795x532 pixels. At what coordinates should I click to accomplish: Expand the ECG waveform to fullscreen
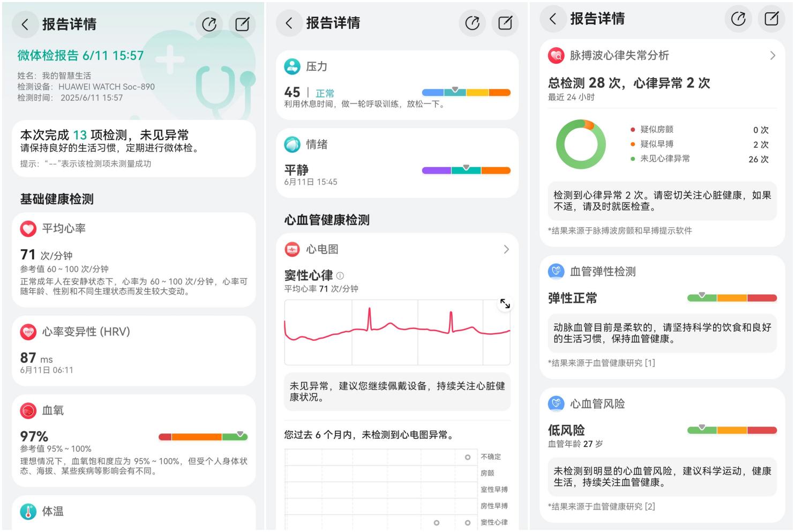505,304
